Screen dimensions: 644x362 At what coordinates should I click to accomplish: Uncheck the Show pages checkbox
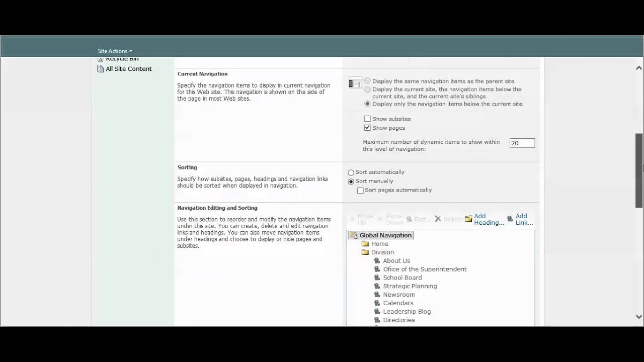tap(367, 128)
